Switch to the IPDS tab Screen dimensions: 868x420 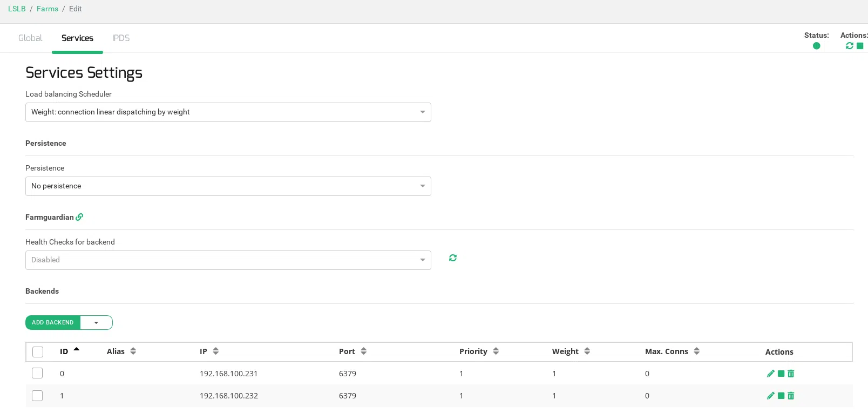121,38
